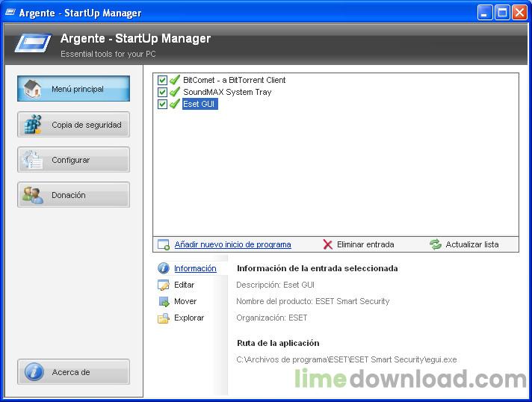
Task: Click the pencil icon beside Editar
Action: (164, 285)
